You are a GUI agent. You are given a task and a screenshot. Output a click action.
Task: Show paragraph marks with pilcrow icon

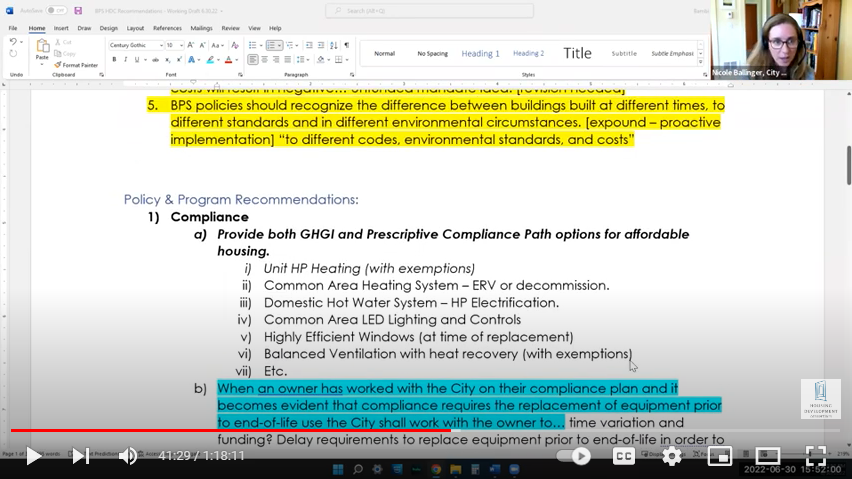347,45
